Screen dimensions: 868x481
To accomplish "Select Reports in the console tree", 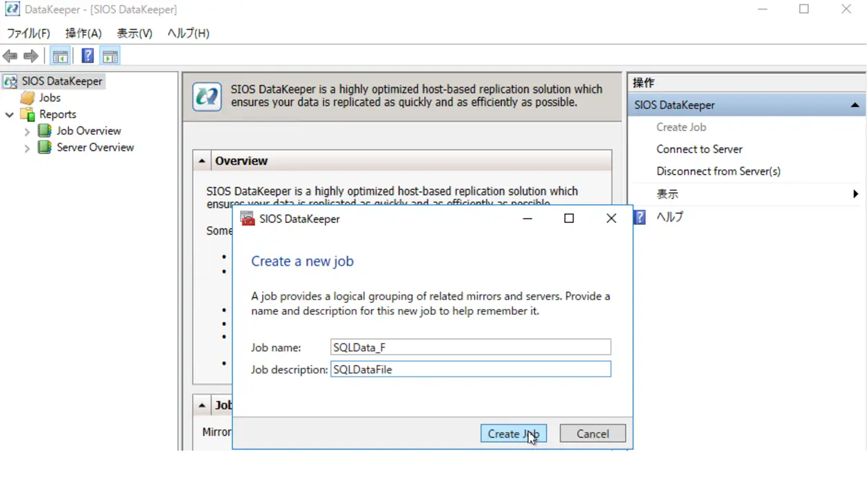I will click(57, 115).
